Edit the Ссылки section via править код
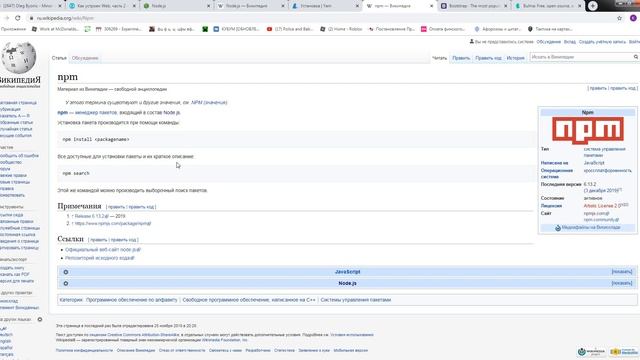The image size is (640, 360). [x=124, y=240]
